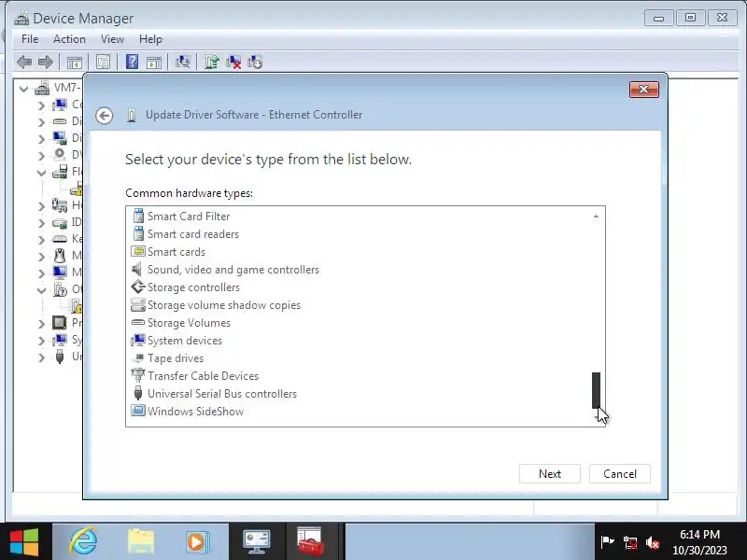Viewport: 747px width, 560px height.
Task: Go back using wizard's circular back arrow
Action: click(x=104, y=115)
